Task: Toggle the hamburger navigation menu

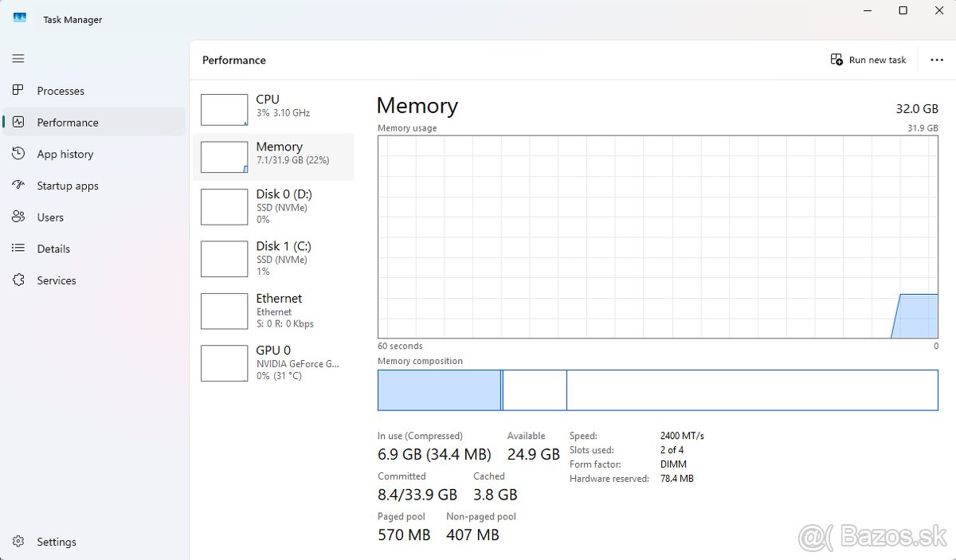Action: coord(18,59)
